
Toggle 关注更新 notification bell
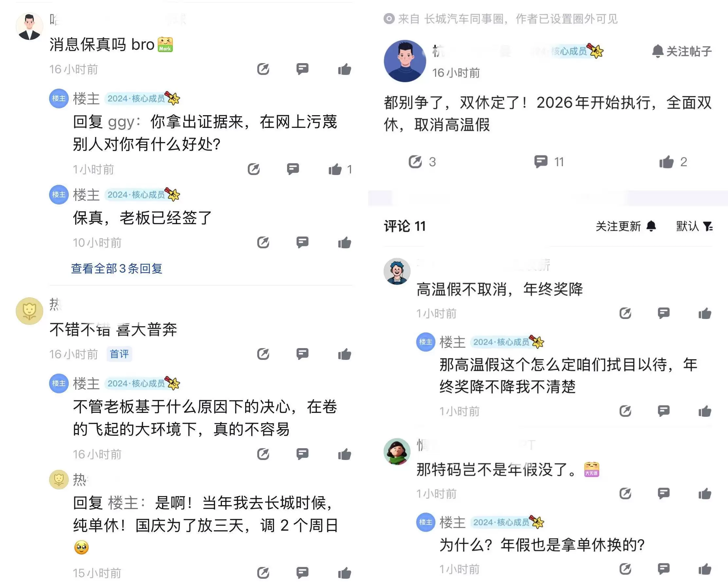point(625,226)
